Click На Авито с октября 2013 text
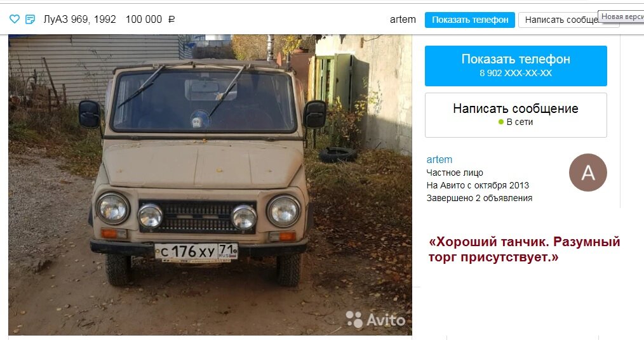The image size is (644, 340). 478,185
